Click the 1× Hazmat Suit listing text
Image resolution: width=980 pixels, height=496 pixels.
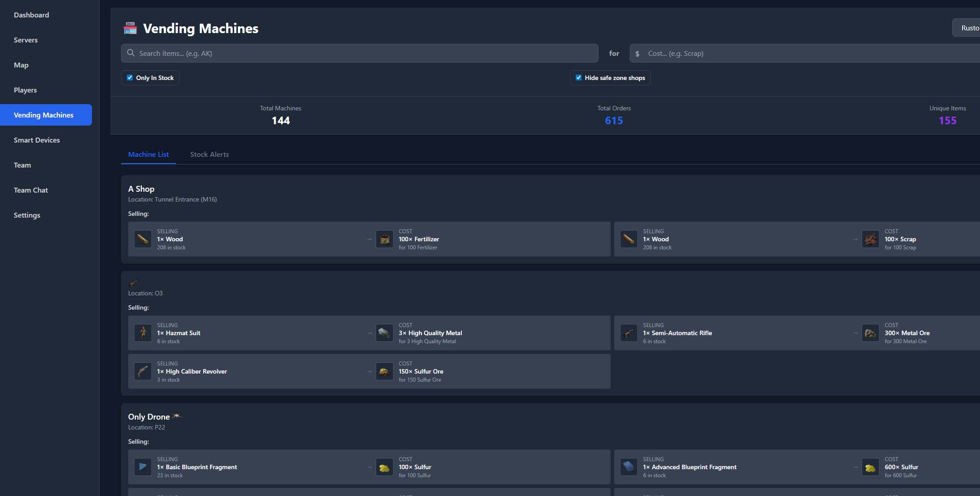coord(179,333)
